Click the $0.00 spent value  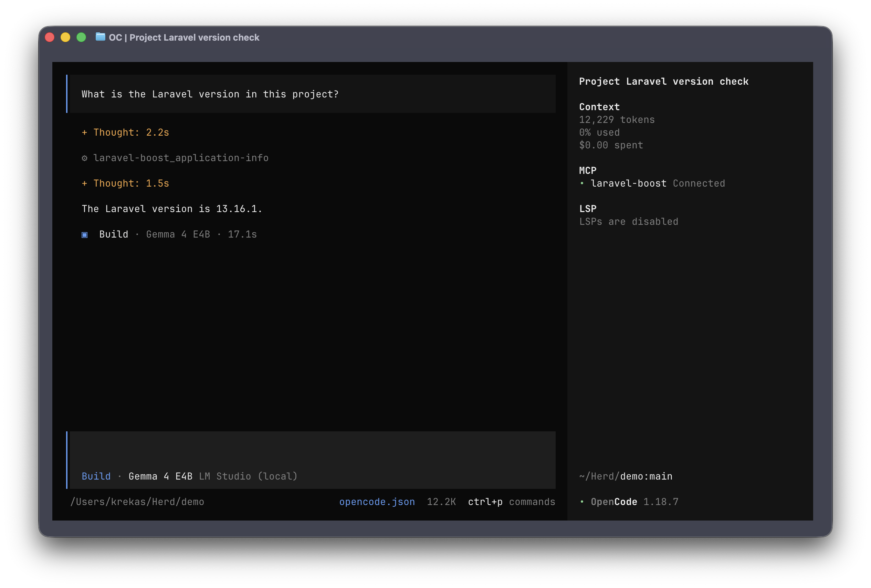tap(611, 145)
